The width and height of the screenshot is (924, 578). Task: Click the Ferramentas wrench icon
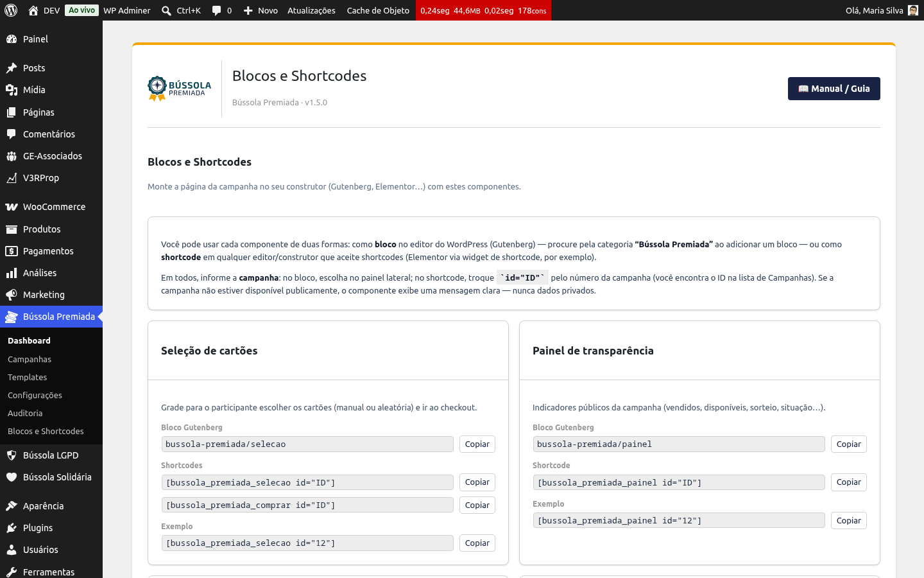(12, 572)
